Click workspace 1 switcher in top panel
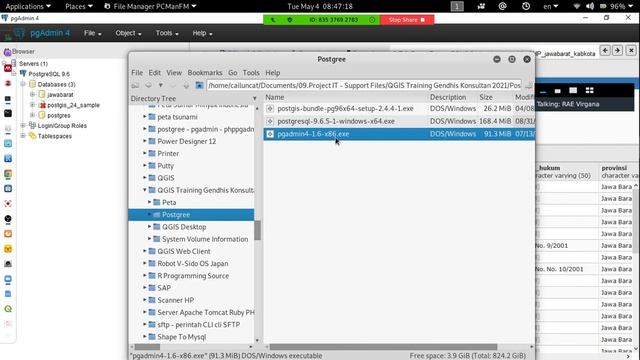The image size is (640, 360). pos(457,6)
